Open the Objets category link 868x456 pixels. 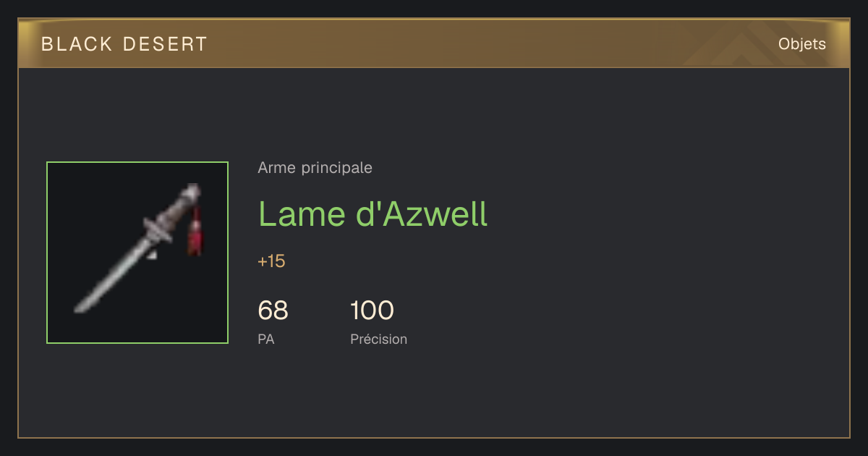(801, 44)
